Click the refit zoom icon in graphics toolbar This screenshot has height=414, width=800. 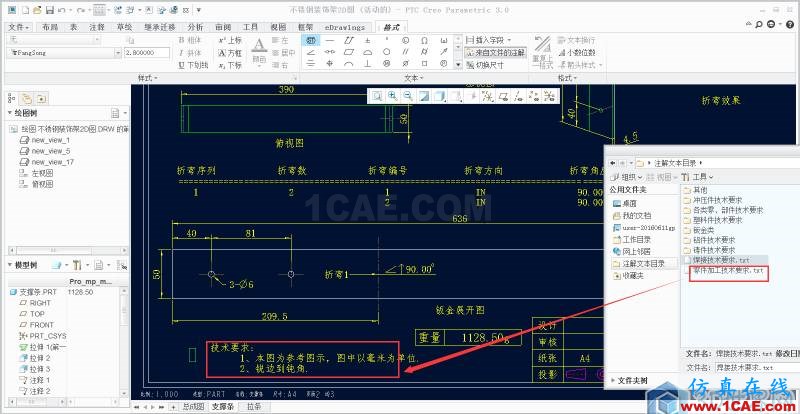[377, 95]
